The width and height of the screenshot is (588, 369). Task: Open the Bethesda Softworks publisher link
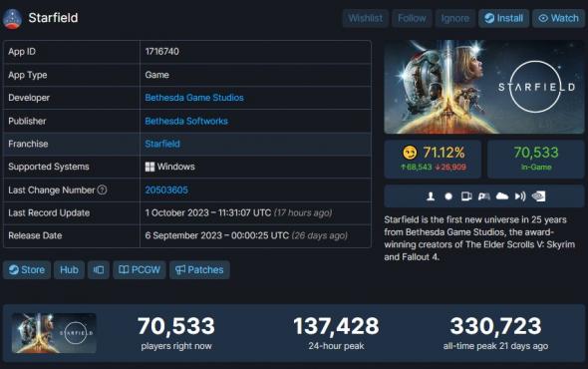point(186,121)
